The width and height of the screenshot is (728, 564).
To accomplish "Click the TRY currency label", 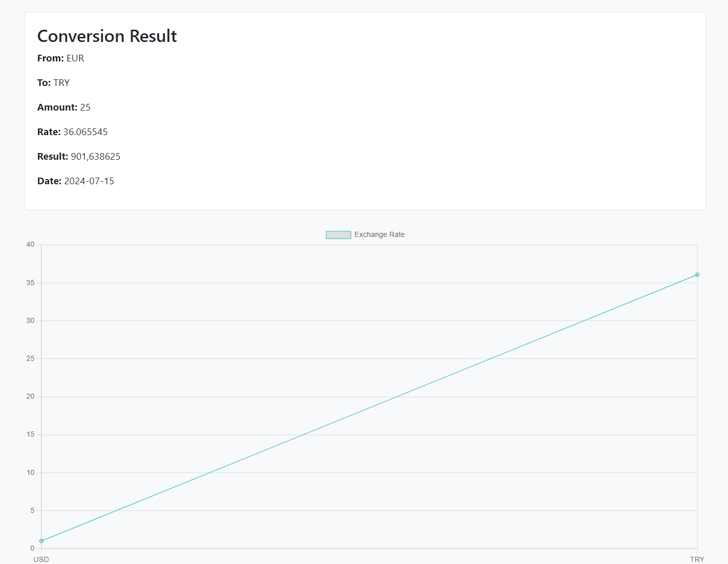I will pyautogui.click(x=62, y=82).
